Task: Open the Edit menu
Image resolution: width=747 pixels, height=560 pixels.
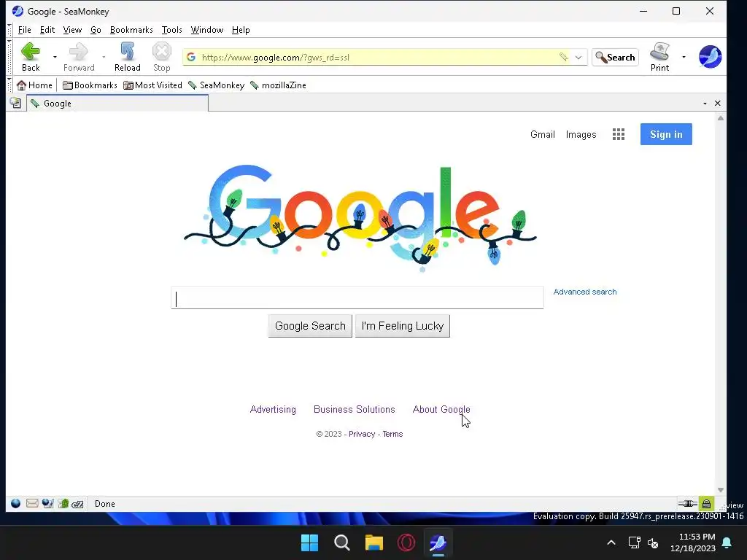Action: [x=47, y=29]
